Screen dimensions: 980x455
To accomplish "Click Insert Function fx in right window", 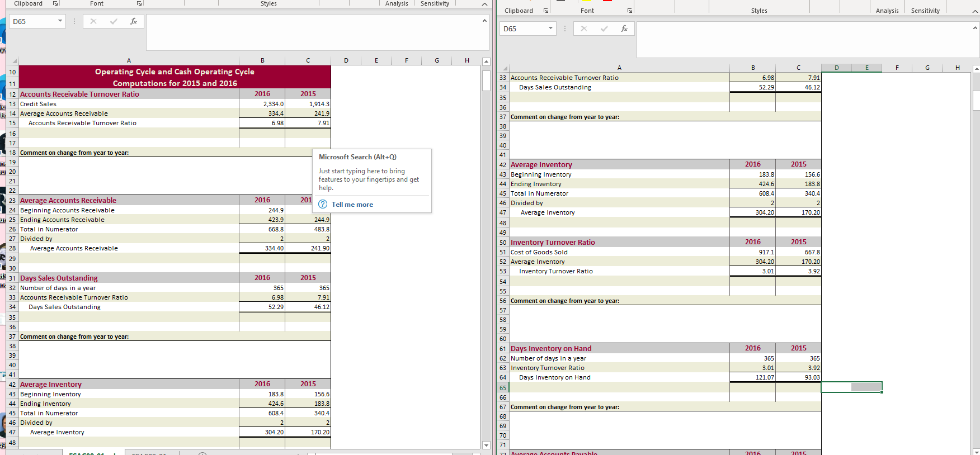I will [x=624, y=29].
